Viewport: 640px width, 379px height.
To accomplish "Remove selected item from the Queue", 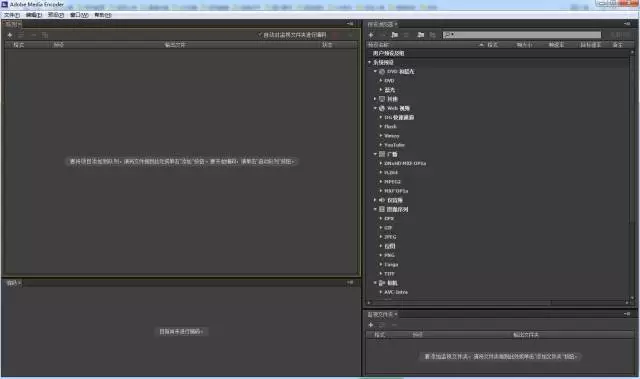I will (x=33, y=35).
